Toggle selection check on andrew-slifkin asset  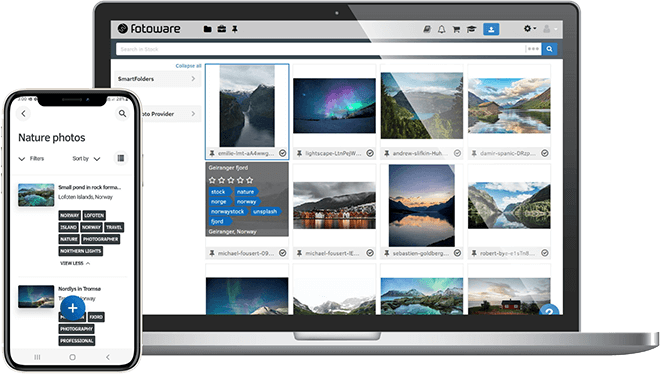point(457,154)
